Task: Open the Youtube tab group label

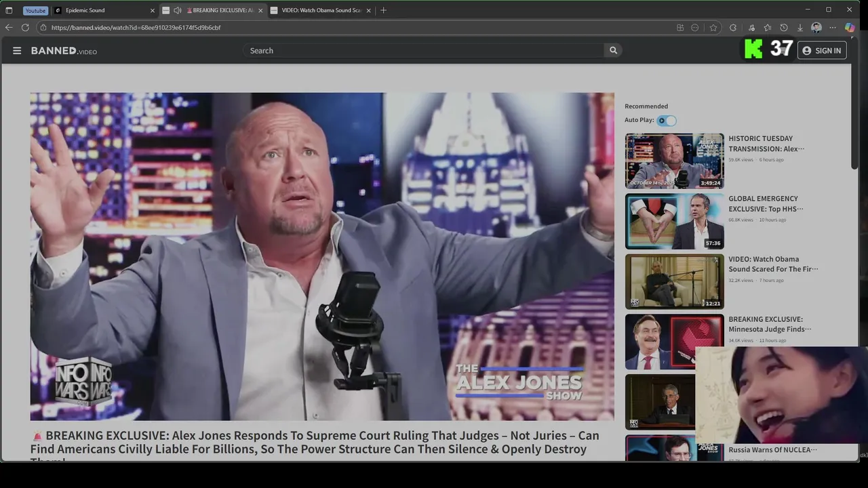Action: point(35,10)
